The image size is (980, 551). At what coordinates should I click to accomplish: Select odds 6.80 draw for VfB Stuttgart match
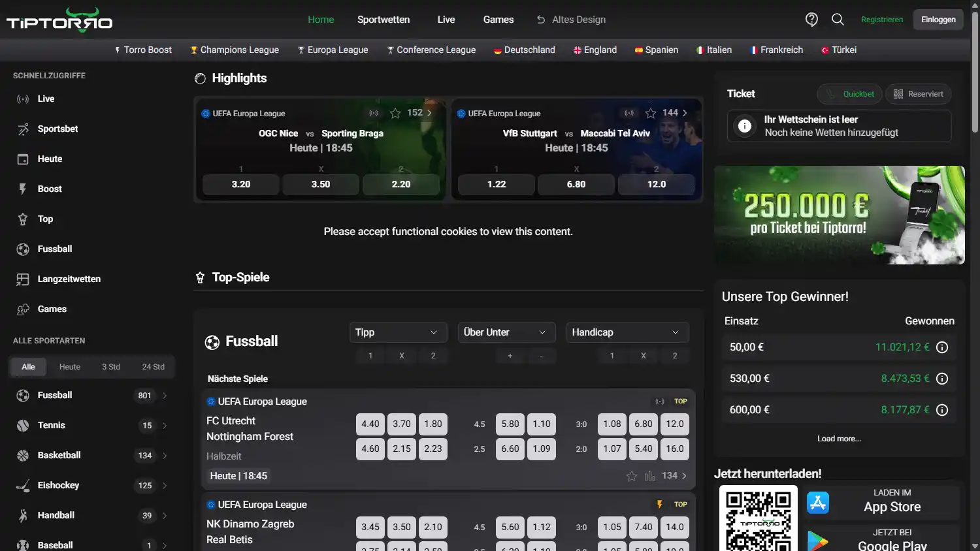[x=576, y=185]
